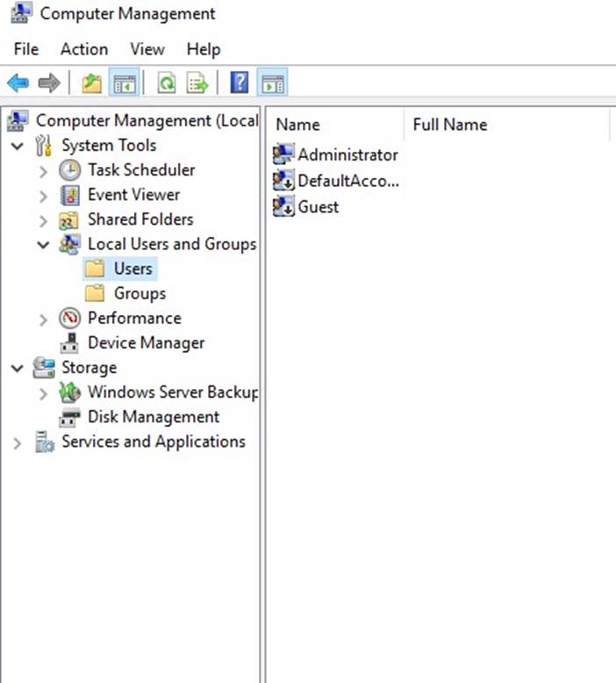
Task: Click the Groups folder icon
Action: click(95, 293)
